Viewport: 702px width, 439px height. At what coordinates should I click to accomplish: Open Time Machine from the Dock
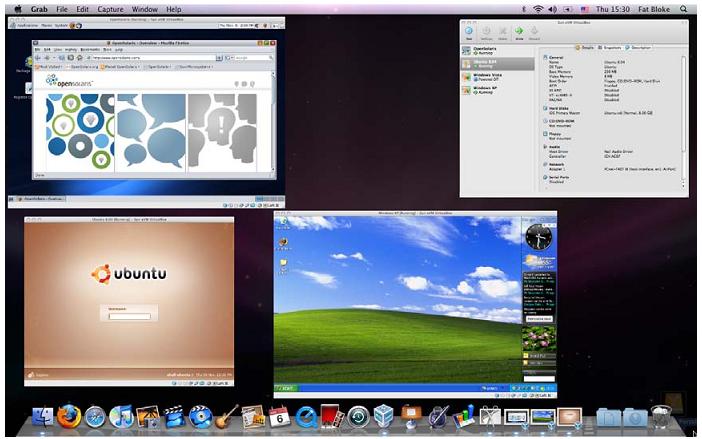(358, 417)
